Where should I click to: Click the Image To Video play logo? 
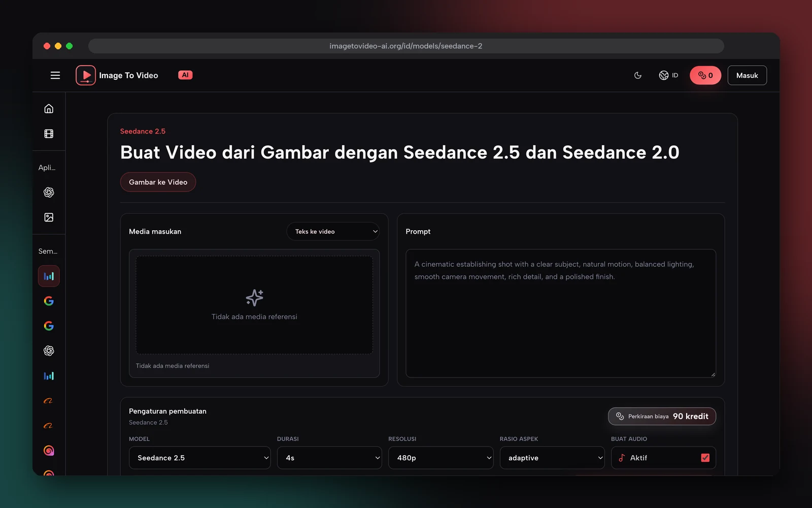click(86, 75)
